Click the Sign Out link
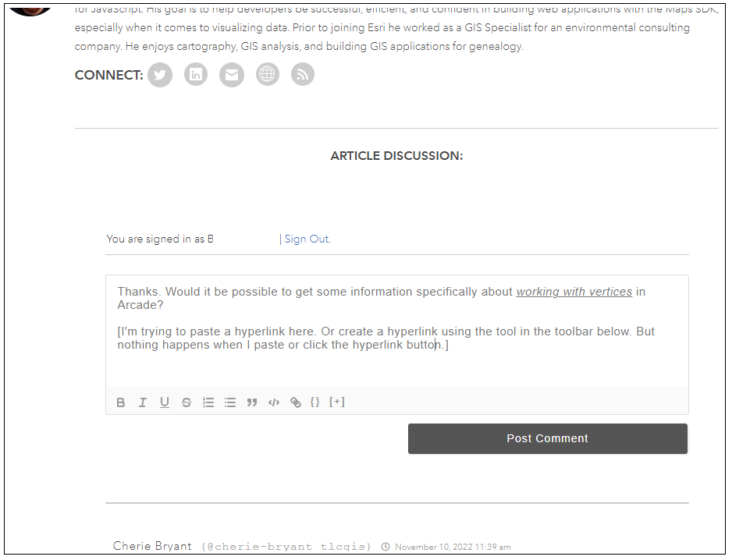The width and height of the screenshot is (732, 560). [307, 239]
